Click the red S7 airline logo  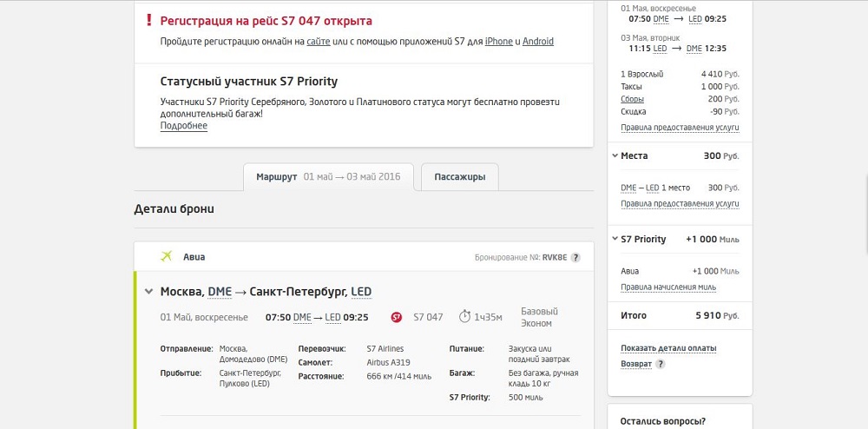(397, 317)
